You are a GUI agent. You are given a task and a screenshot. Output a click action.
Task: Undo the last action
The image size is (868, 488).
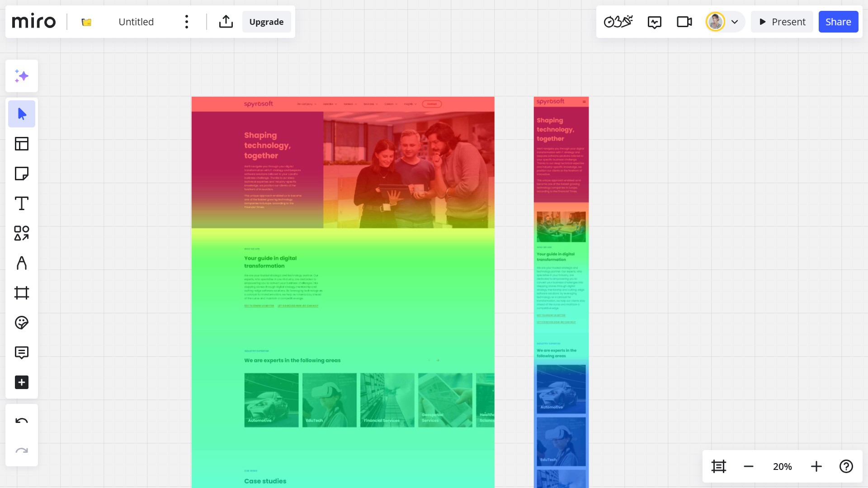pos(21,421)
